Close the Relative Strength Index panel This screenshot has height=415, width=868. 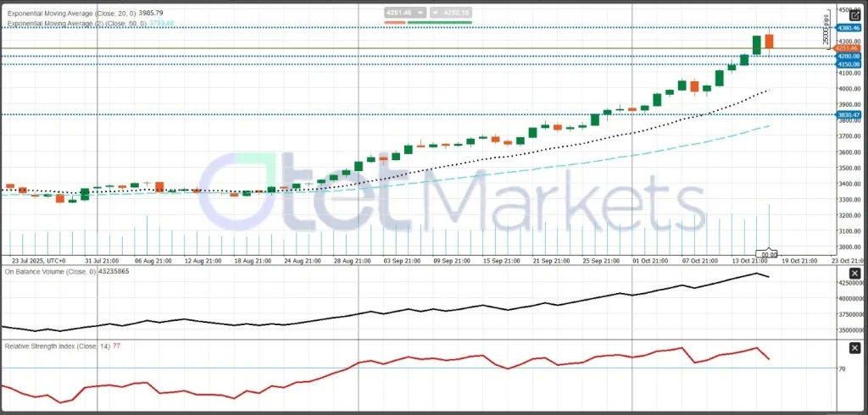pos(854,347)
